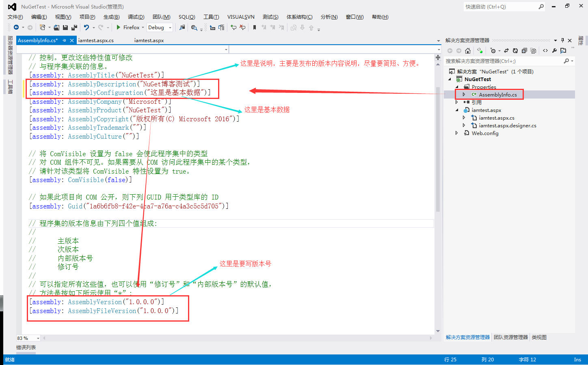Click the Solution Explorer search field
Viewport: 588px width, 365px height.
point(504,61)
